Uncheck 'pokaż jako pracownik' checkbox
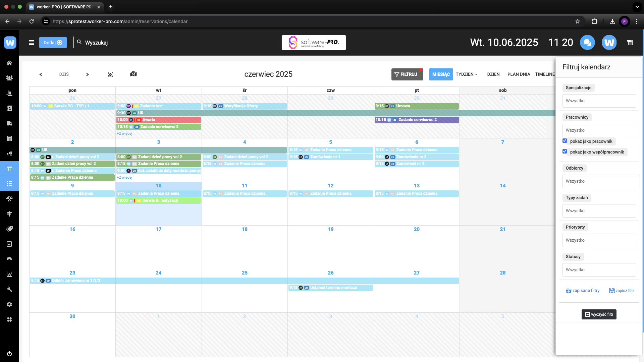 point(565,141)
